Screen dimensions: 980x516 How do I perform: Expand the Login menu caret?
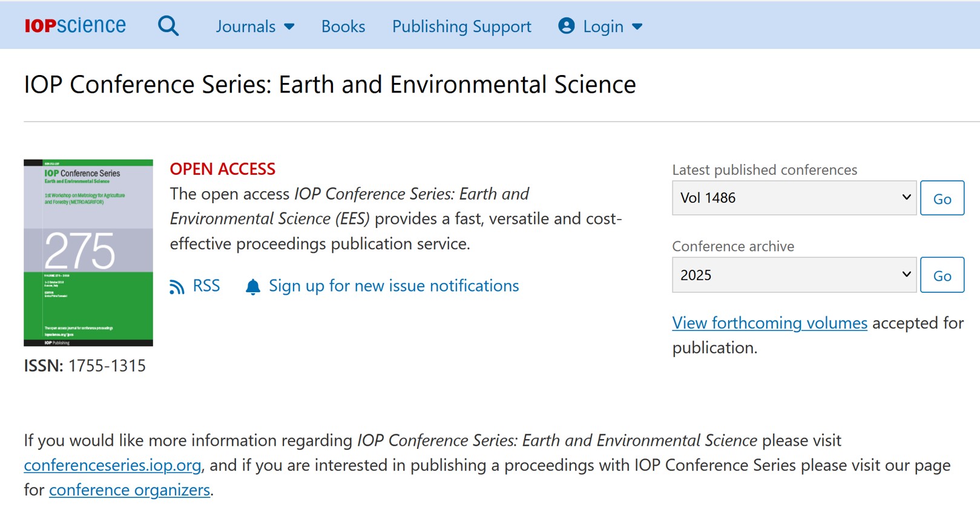tap(637, 27)
